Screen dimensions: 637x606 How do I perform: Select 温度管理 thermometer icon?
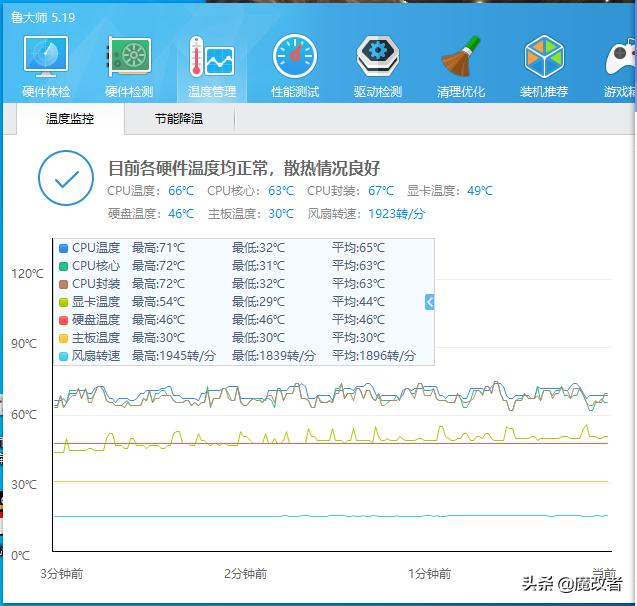pyautogui.click(x=212, y=57)
